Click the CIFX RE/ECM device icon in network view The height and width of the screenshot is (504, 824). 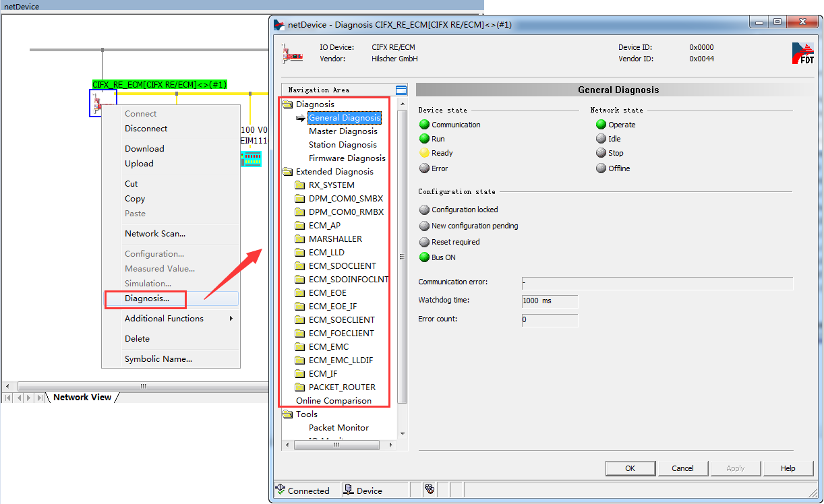(103, 103)
